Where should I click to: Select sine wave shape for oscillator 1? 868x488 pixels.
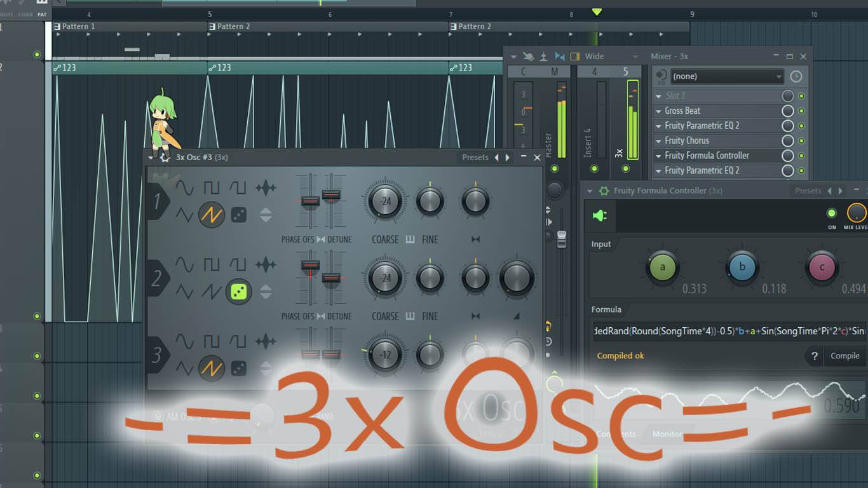point(184,187)
